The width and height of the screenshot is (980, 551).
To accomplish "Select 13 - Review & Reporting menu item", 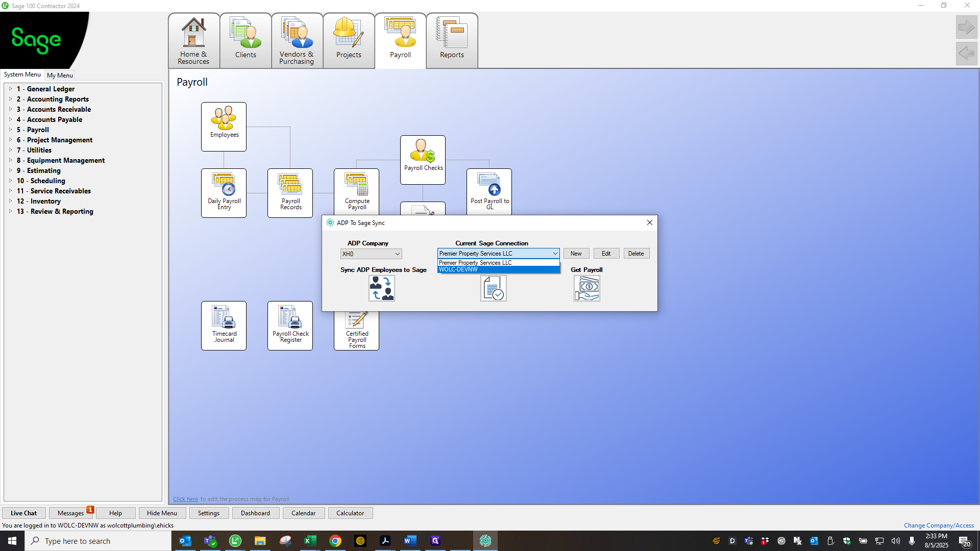I will (55, 211).
